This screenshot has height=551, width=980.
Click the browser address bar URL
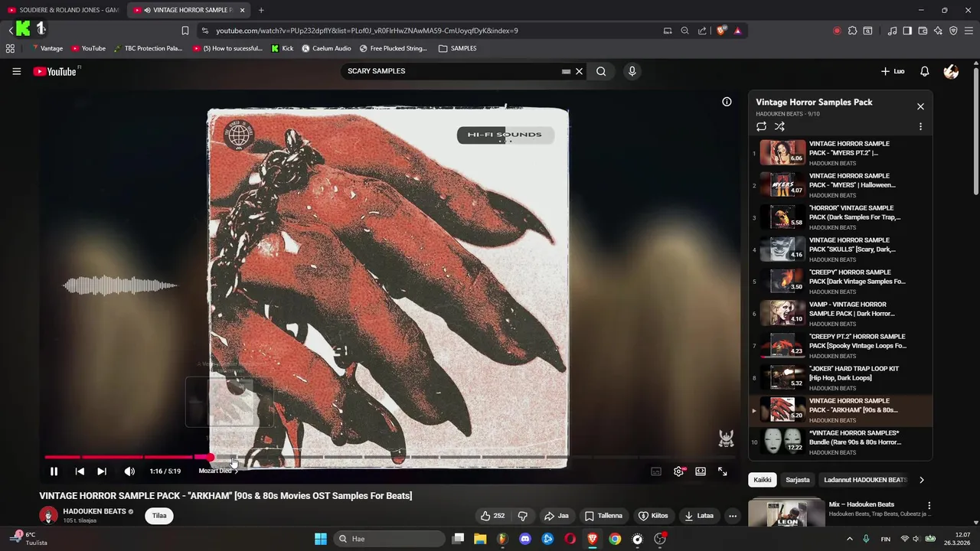[367, 31]
